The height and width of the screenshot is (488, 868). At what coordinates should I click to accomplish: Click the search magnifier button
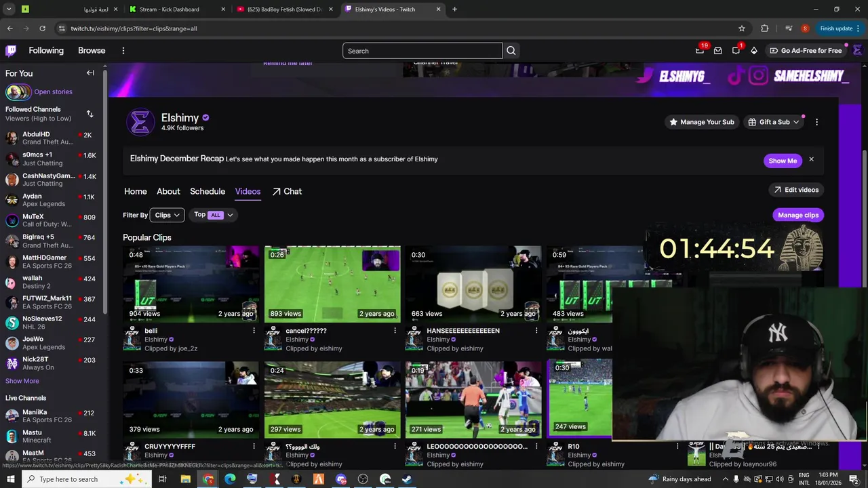click(x=511, y=51)
